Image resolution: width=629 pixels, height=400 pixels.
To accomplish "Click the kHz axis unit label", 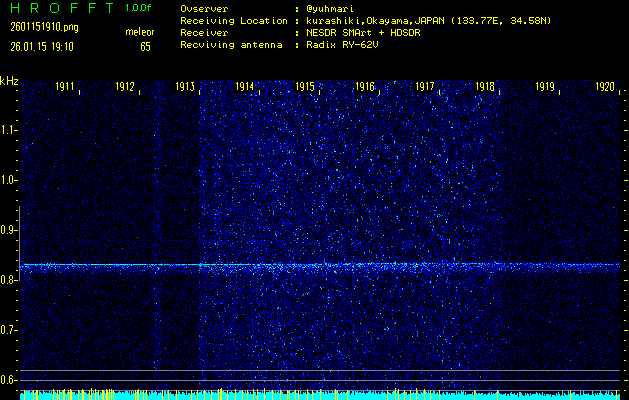I will coord(9,81).
